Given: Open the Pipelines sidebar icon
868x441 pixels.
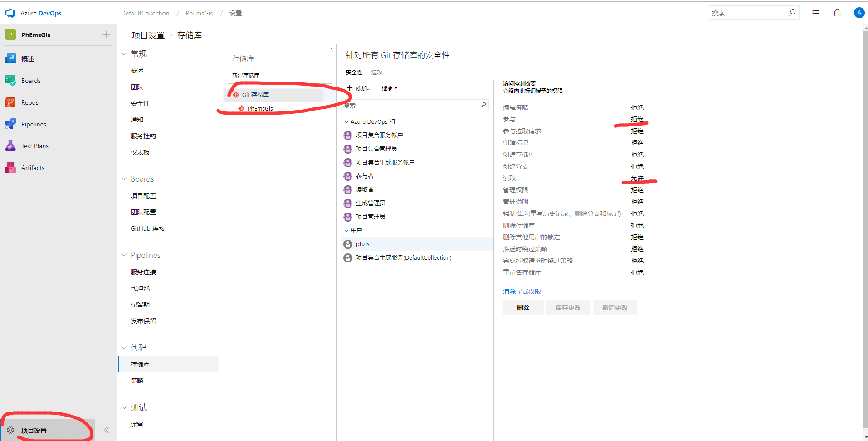Looking at the screenshot, I should pyautogui.click(x=10, y=124).
